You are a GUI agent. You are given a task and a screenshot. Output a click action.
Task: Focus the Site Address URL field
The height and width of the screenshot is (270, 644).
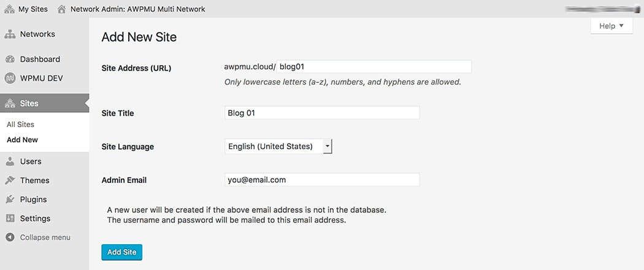[x=374, y=66]
